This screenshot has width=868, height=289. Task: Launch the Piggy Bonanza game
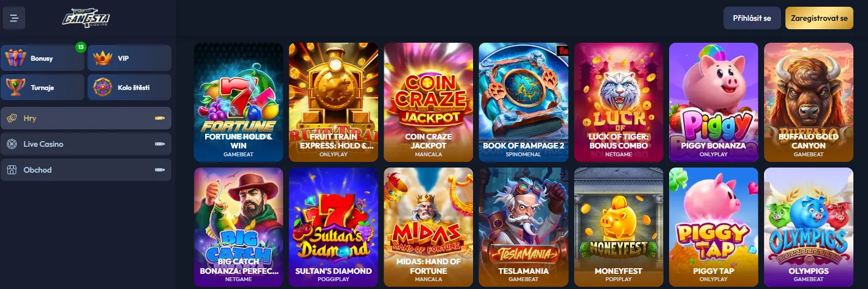tap(714, 102)
